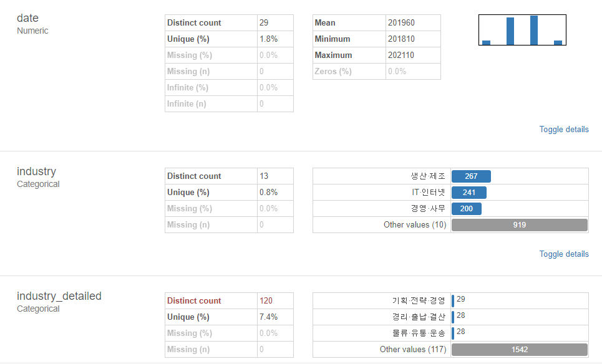Select the 생산·제조 bar showing 267
Viewport: 602px width, 364px height.
(471, 176)
